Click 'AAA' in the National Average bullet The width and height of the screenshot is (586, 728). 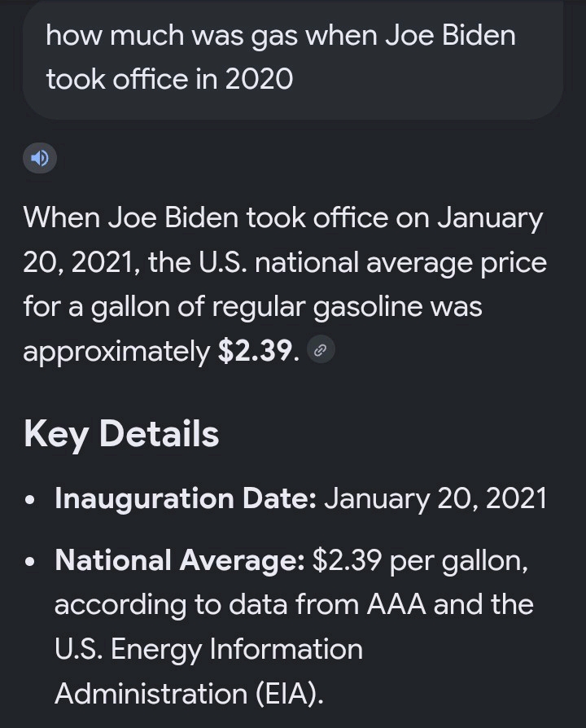pyautogui.click(x=396, y=604)
